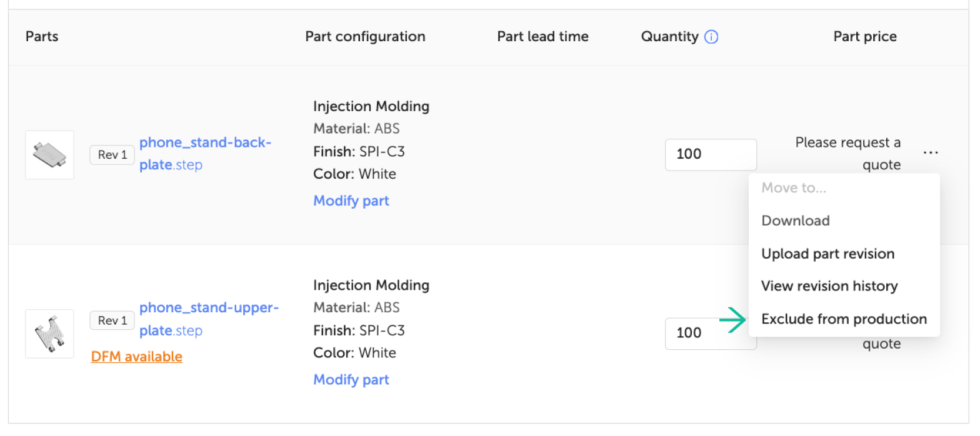The width and height of the screenshot is (980, 436).
Task: Click Modify part for the upper-plate
Action: (351, 379)
